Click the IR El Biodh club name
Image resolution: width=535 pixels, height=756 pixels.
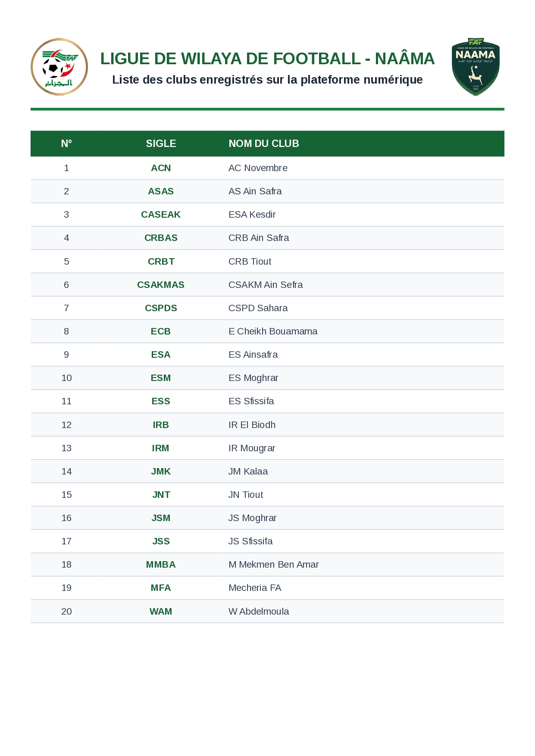[x=252, y=425]
